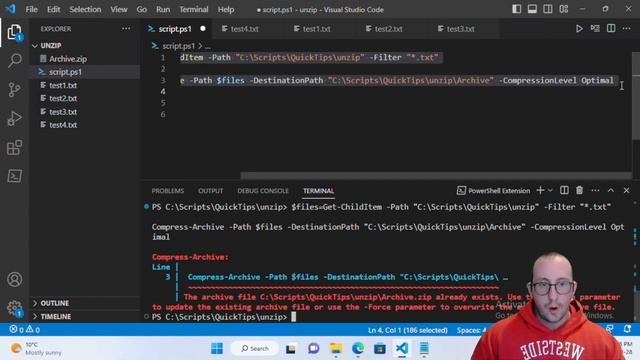The width and height of the screenshot is (640, 360).
Task: Open the Windows Start menu
Action: [x=217, y=348]
